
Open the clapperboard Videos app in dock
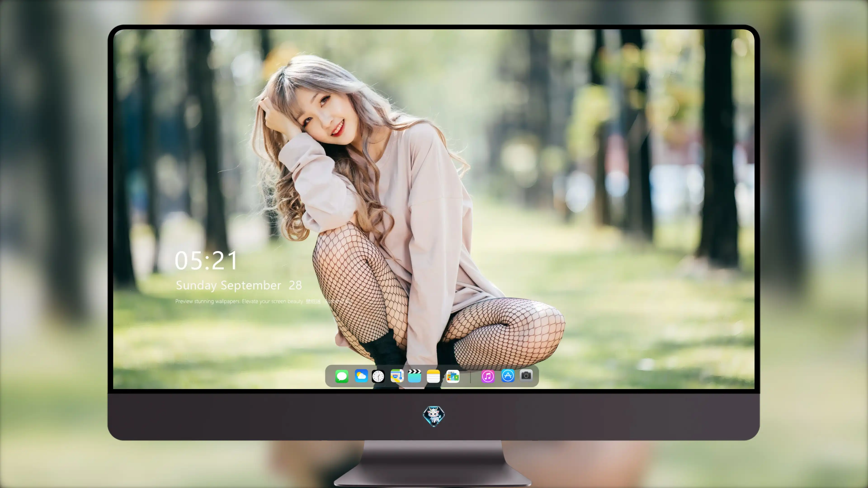point(415,376)
